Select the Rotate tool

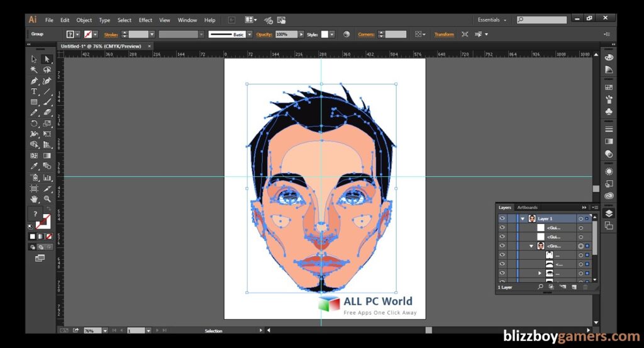tap(34, 123)
